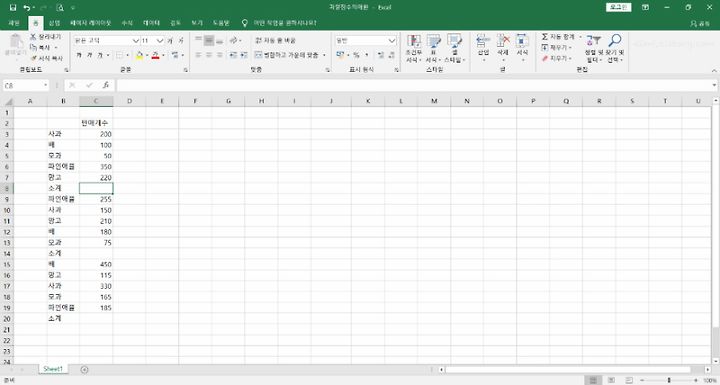Open Conditional Formatting 조건부 서식

(414, 48)
